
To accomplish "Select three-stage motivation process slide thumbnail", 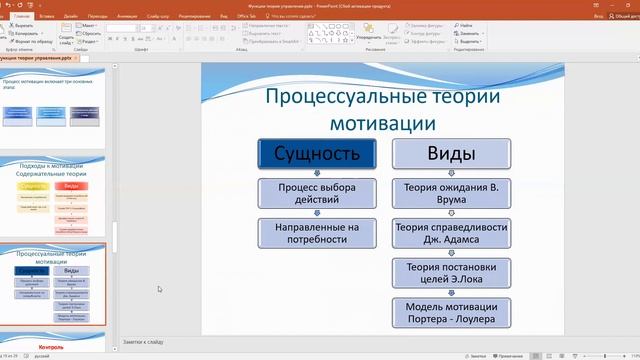I will pyautogui.click(x=51, y=108).
